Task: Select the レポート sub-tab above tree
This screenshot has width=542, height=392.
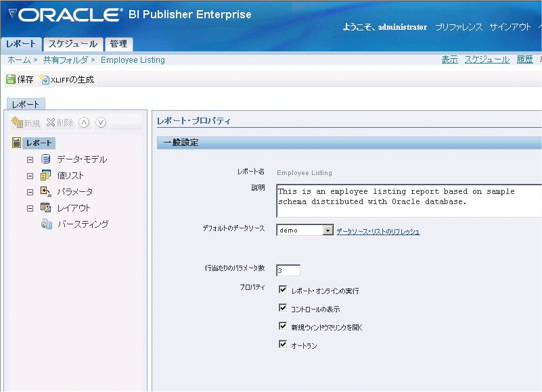Action: (x=26, y=104)
